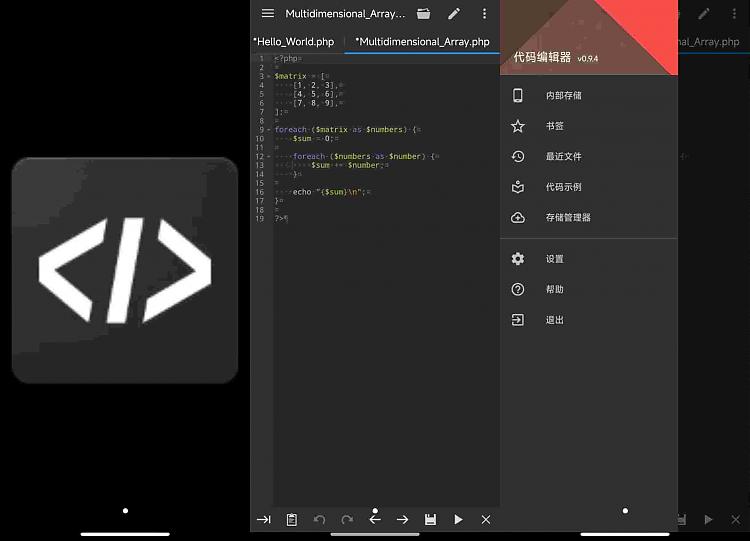Screen dimensions: 750x541
Task: Open 存储管理器 storage manager
Action: point(589,218)
